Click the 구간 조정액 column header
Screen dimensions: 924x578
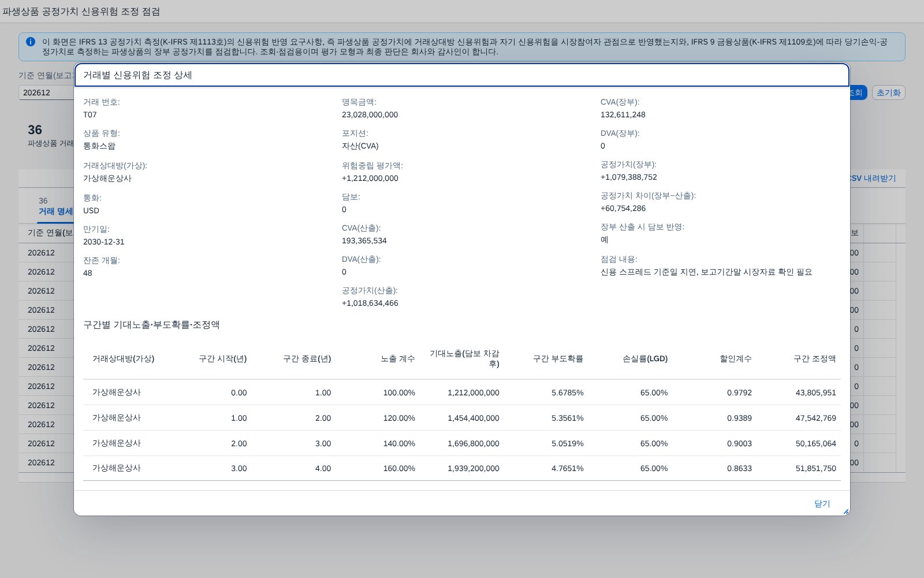[x=815, y=358]
